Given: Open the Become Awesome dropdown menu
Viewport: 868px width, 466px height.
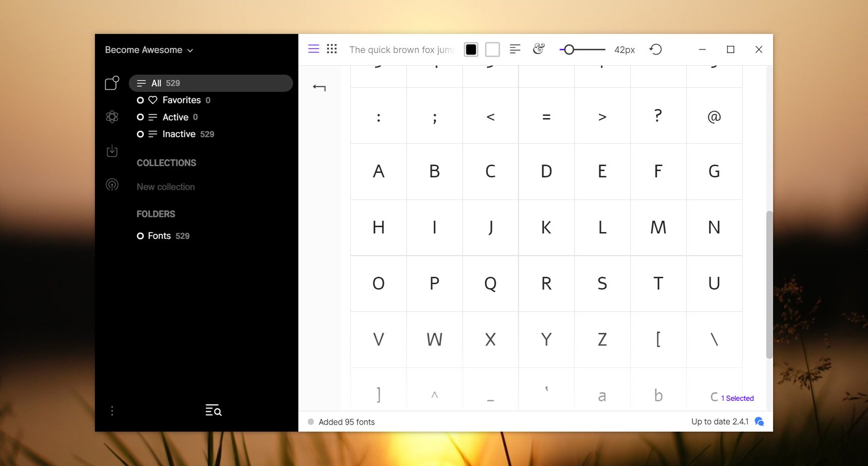Looking at the screenshot, I should coord(149,50).
